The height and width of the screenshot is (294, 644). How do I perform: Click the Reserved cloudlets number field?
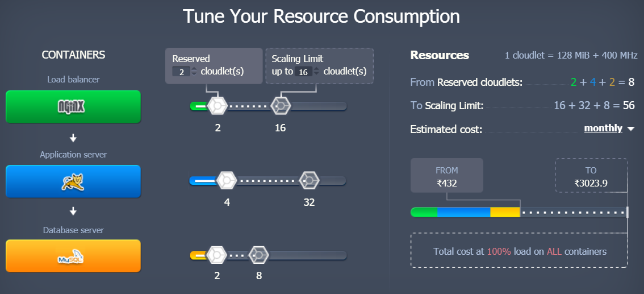click(x=180, y=72)
